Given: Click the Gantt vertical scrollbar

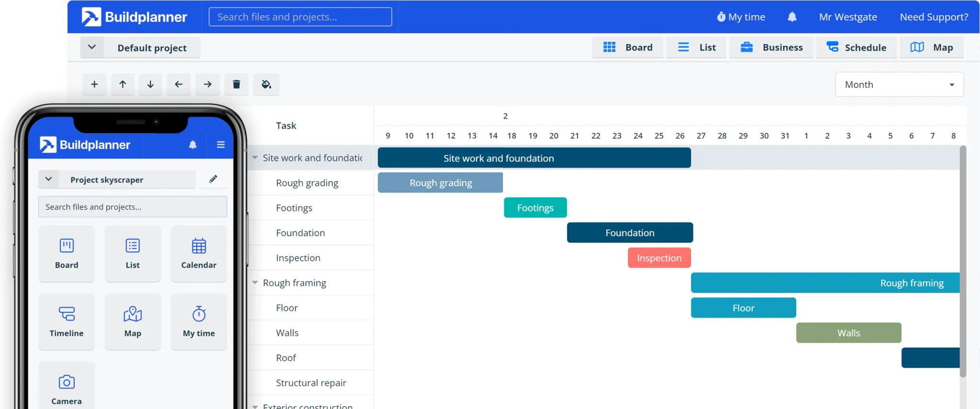Looking at the screenshot, I should pyautogui.click(x=963, y=261).
